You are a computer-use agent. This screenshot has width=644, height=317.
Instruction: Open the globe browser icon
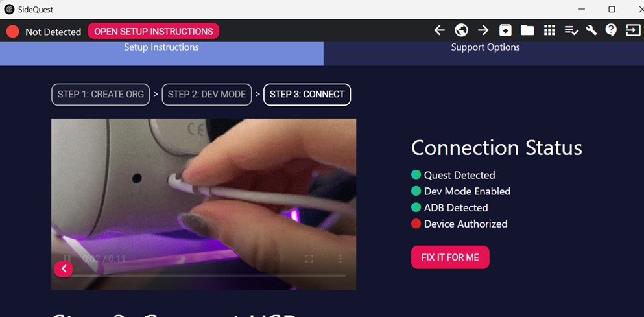click(462, 30)
